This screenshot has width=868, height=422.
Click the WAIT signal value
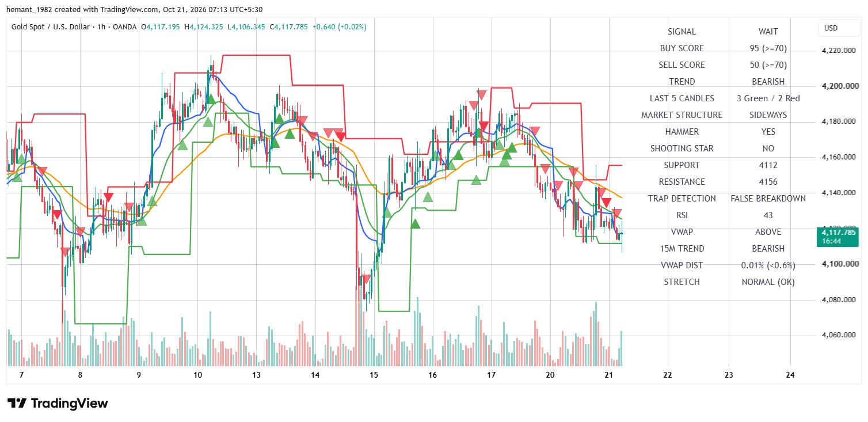pyautogui.click(x=768, y=32)
